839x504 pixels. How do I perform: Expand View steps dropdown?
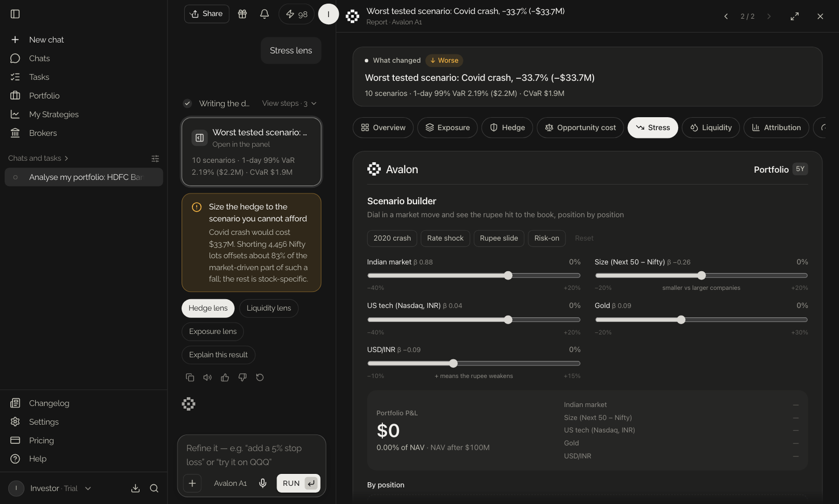tap(289, 104)
